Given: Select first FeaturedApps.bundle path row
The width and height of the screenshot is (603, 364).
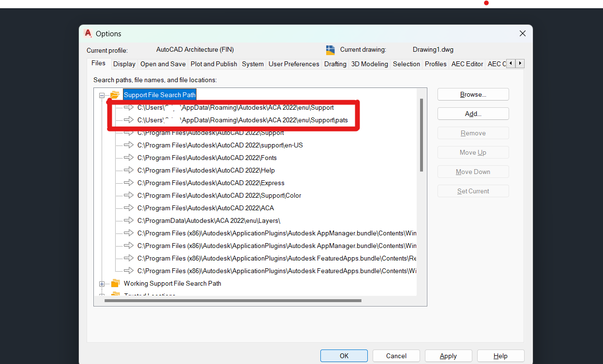Looking at the screenshot, I should point(277,259).
